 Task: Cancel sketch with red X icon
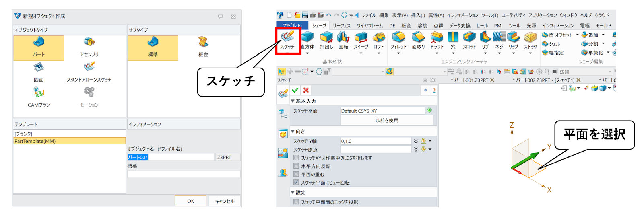point(306,90)
